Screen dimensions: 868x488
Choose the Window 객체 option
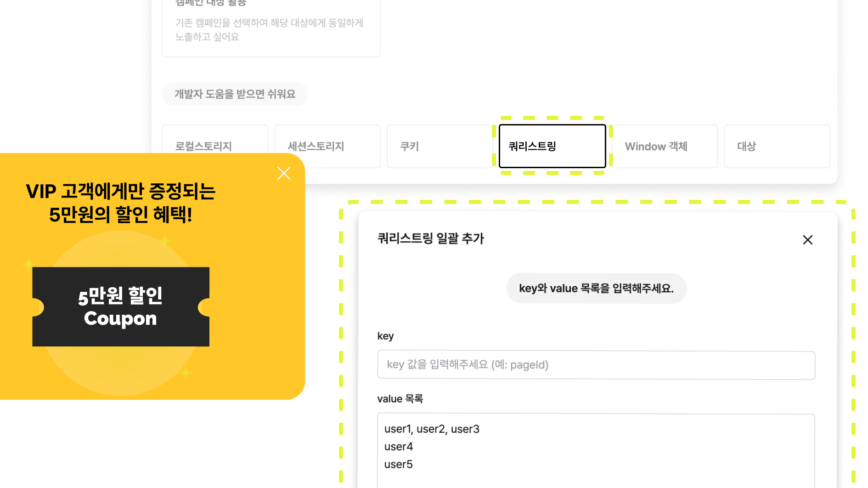[665, 146]
